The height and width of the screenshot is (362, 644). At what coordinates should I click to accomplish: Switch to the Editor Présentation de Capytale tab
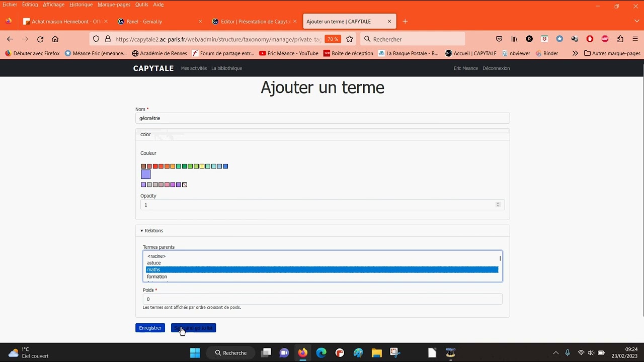pos(254,22)
